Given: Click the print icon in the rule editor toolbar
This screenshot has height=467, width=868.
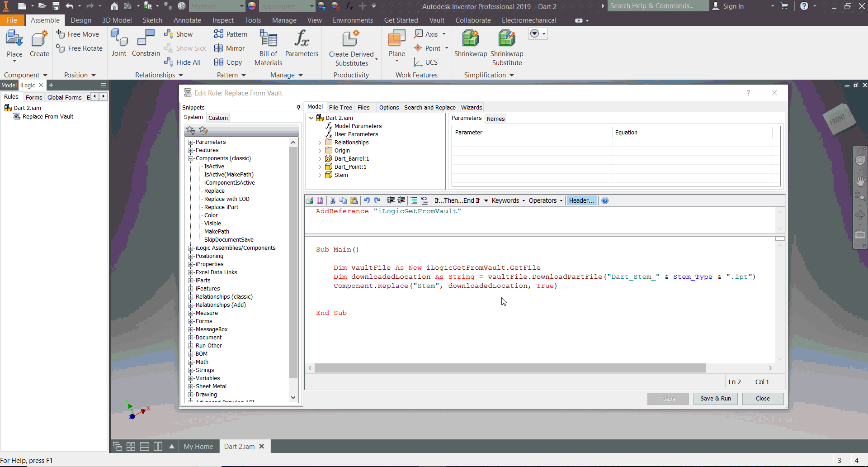Looking at the screenshot, I should (x=310, y=200).
